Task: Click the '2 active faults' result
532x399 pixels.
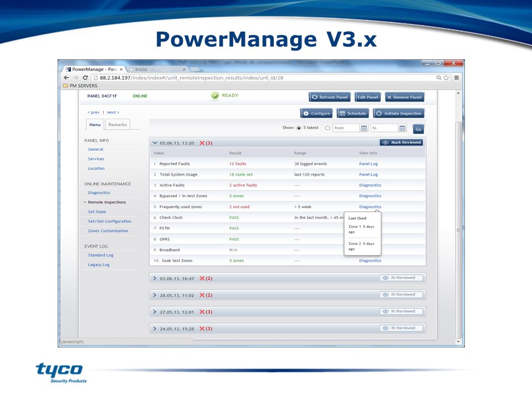Action: pyautogui.click(x=243, y=185)
